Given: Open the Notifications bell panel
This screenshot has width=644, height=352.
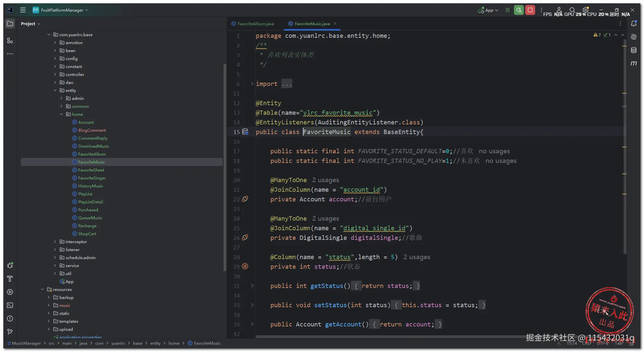Looking at the screenshot, I should 634,24.
